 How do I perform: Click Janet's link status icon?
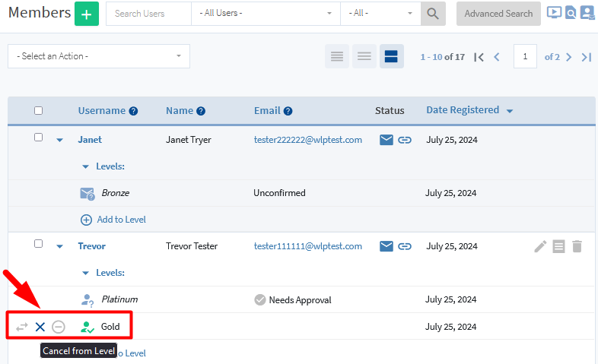tap(405, 140)
